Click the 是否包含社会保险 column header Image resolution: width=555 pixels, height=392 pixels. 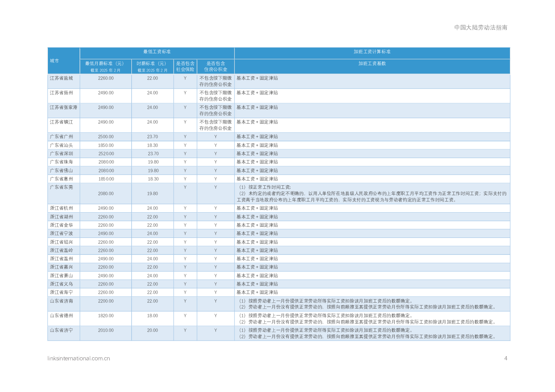coord(185,66)
